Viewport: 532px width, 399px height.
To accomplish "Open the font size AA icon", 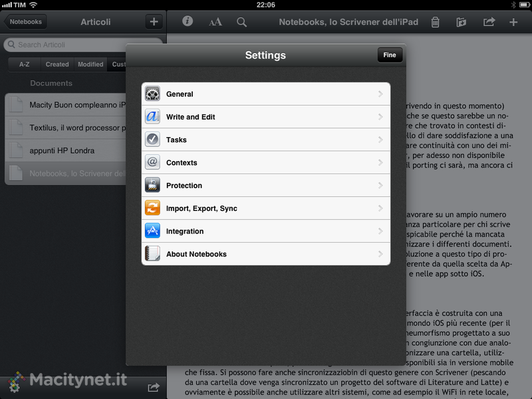I will tap(215, 22).
